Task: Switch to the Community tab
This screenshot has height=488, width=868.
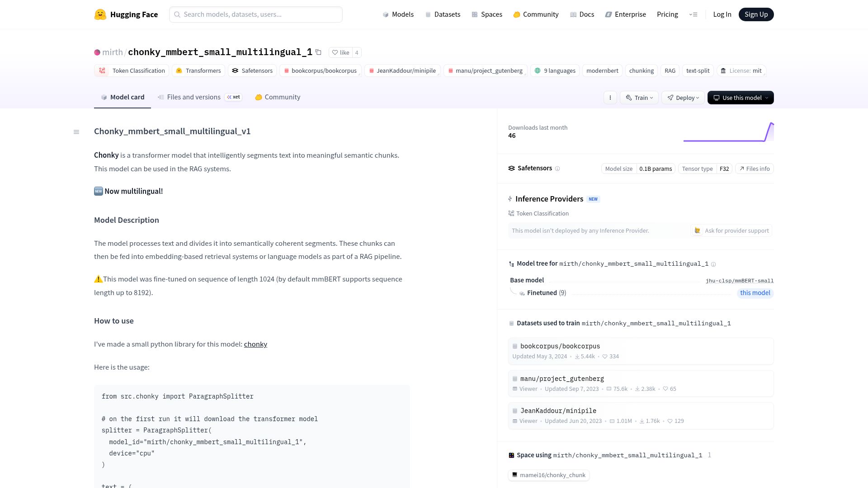Action: click(x=278, y=97)
